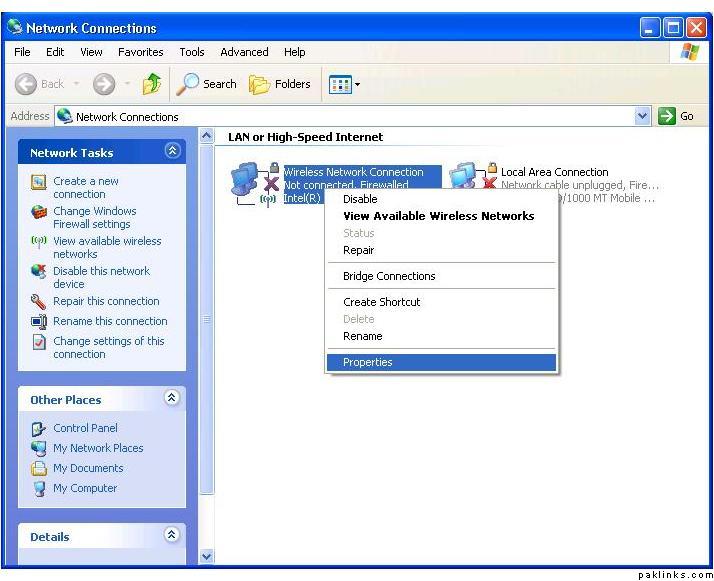Click the Disable network device icon
The image size is (714, 581).
[39, 271]
